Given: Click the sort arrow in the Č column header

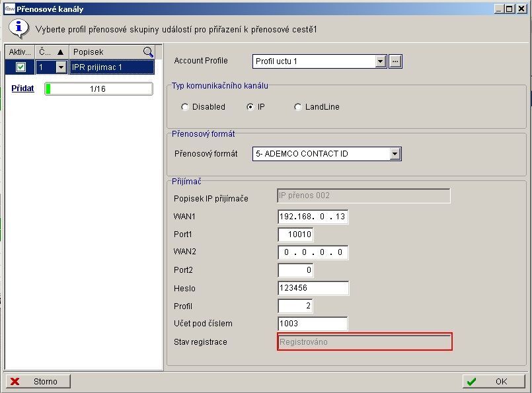Looking at the screenshot, I should (60, 52).
